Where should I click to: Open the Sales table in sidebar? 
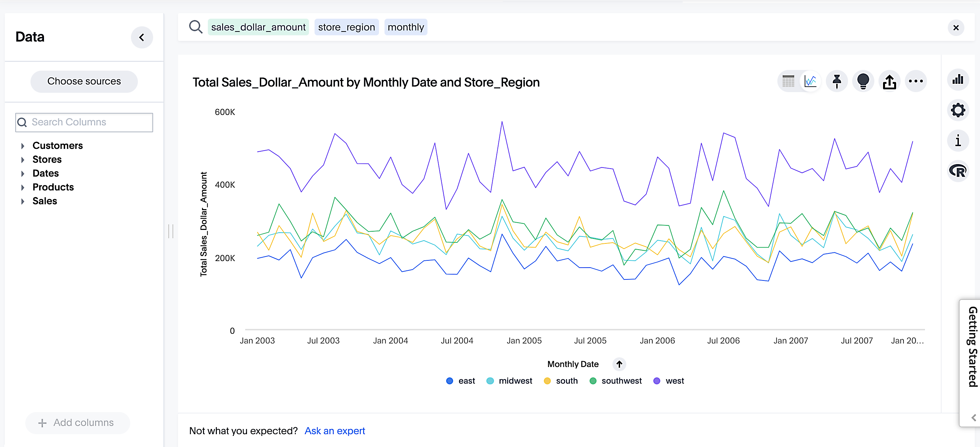44,201
